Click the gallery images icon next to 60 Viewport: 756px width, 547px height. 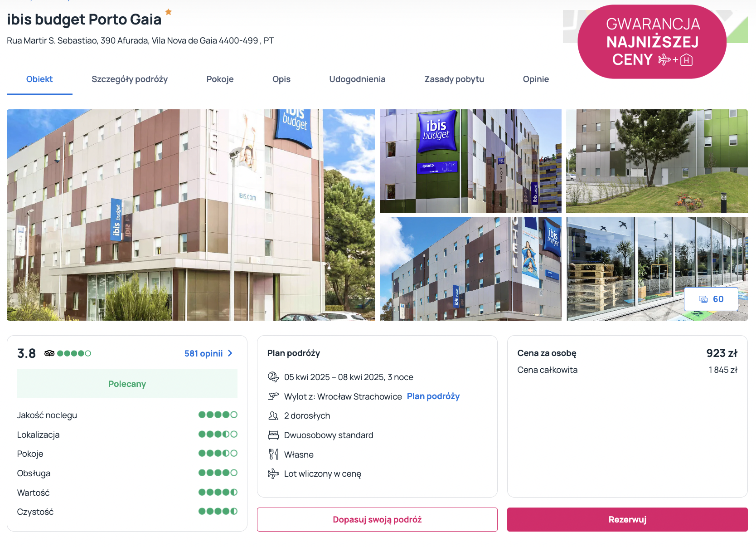[x=703, y=299]
